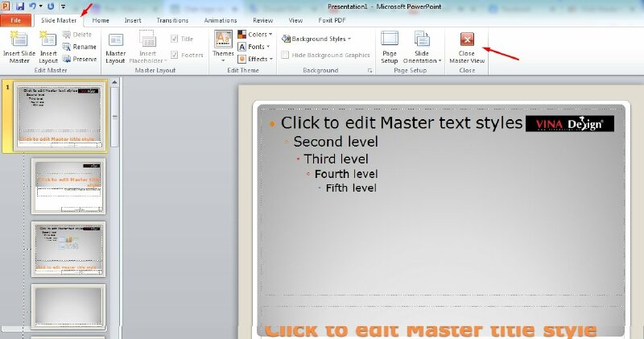The image size is (644, 339).
Task: Select the content layout thumbnail with chart icons
Action: [68, 249]
